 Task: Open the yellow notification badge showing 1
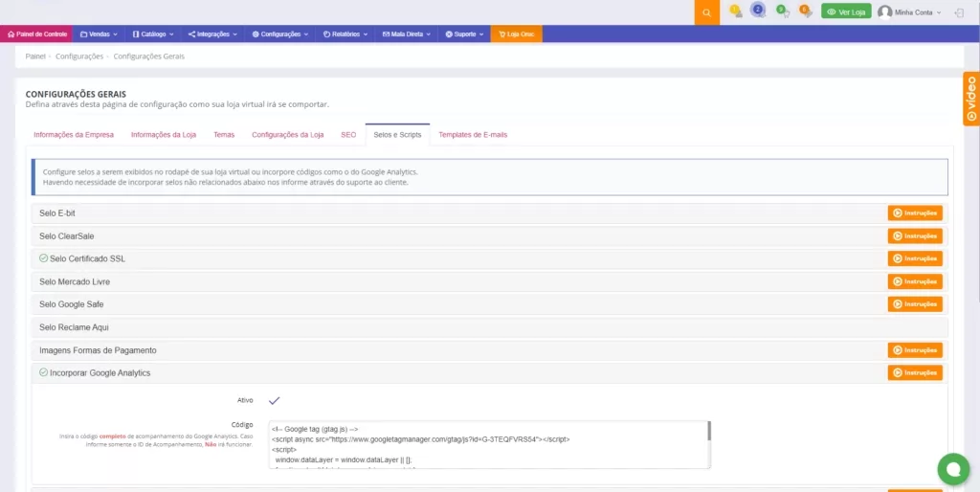click(x=736, y=11)
